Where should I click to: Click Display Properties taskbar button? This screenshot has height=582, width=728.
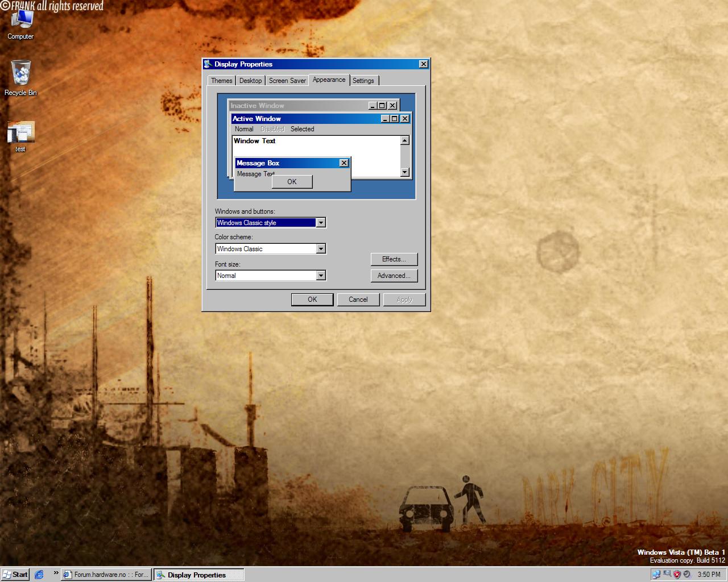coord(198,575)
